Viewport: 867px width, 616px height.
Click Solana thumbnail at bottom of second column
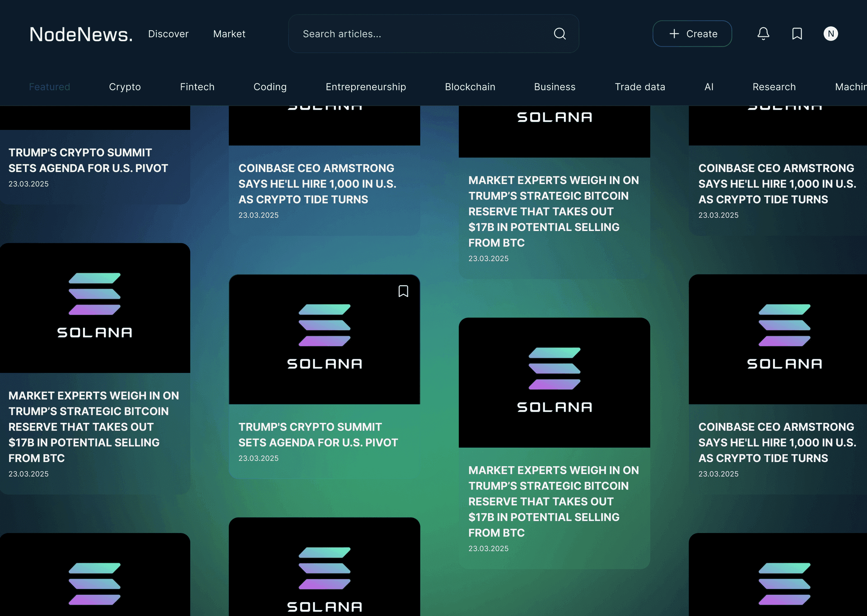[324, 567]
